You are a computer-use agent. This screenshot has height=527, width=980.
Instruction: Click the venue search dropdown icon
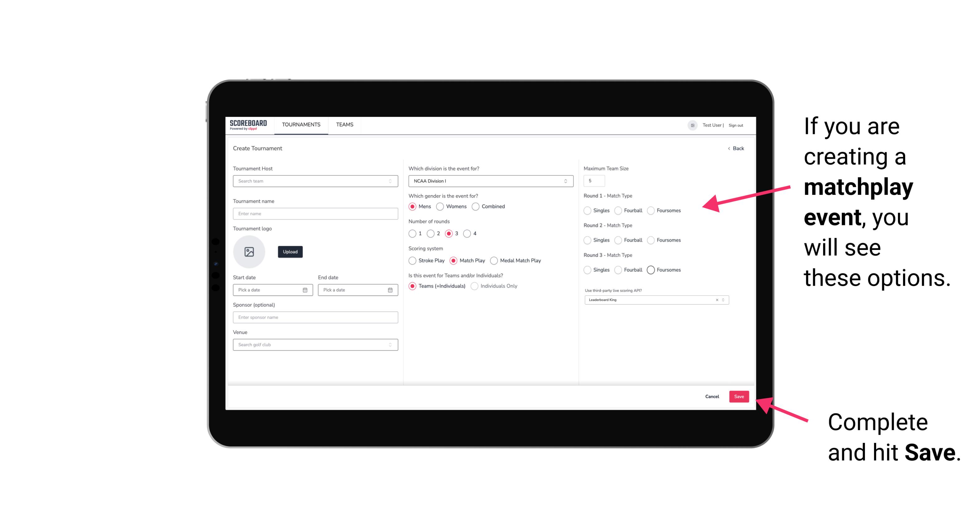389,345
